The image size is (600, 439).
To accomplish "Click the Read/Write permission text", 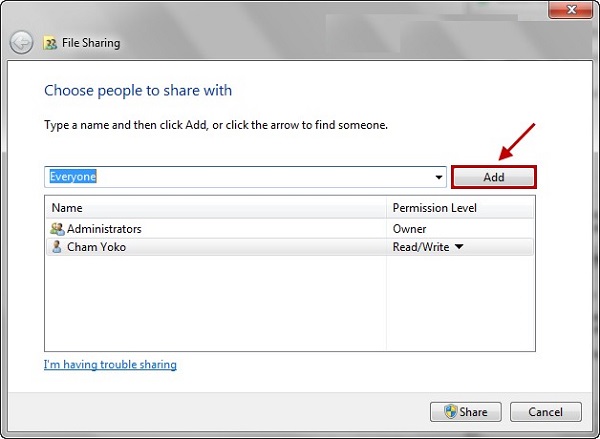I will click(420, 247).
